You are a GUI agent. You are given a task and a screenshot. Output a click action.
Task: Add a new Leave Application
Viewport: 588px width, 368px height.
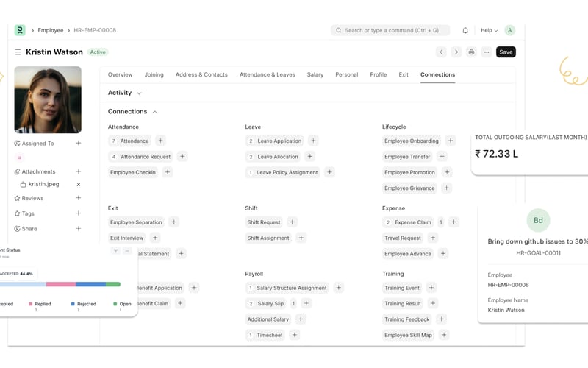(313, 141)
